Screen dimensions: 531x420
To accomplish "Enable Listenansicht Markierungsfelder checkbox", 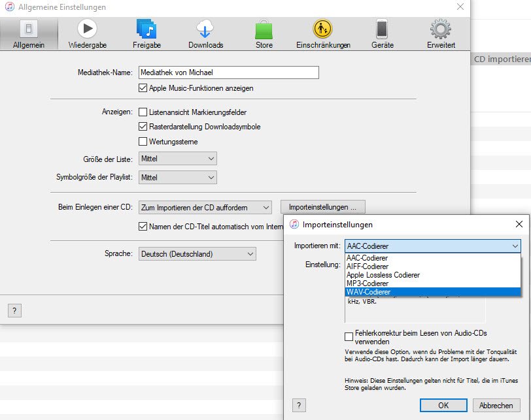I will (x=143, y=112).
